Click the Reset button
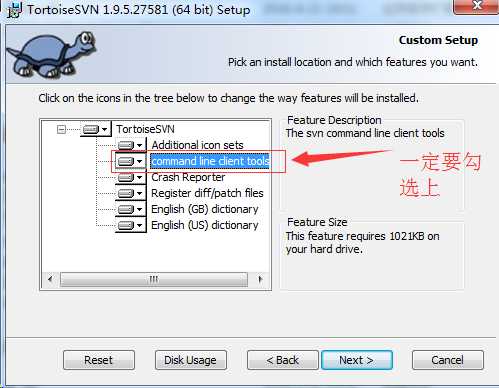Screen dimensions: 499x388 99,360
